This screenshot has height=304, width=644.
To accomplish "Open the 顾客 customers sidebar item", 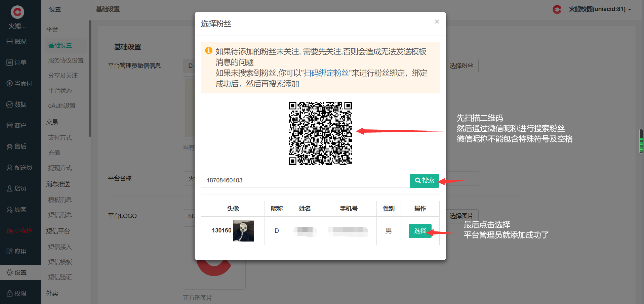I will coord(16,209).
